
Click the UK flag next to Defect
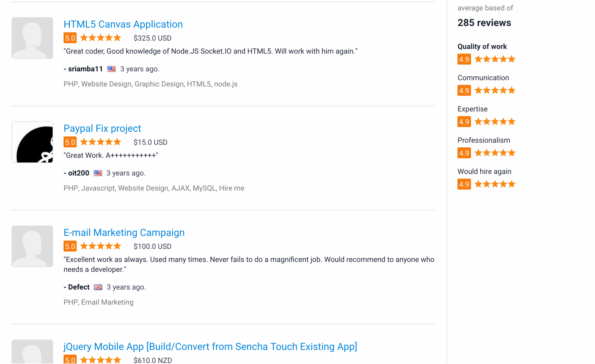click(x=98, y=287)
